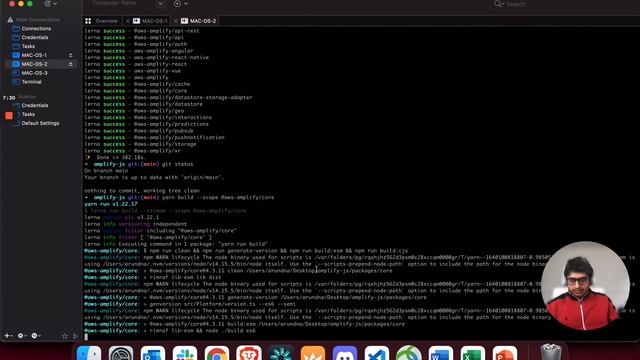Open Microsoft PowerPoint from the Dock

coord(505,353)
